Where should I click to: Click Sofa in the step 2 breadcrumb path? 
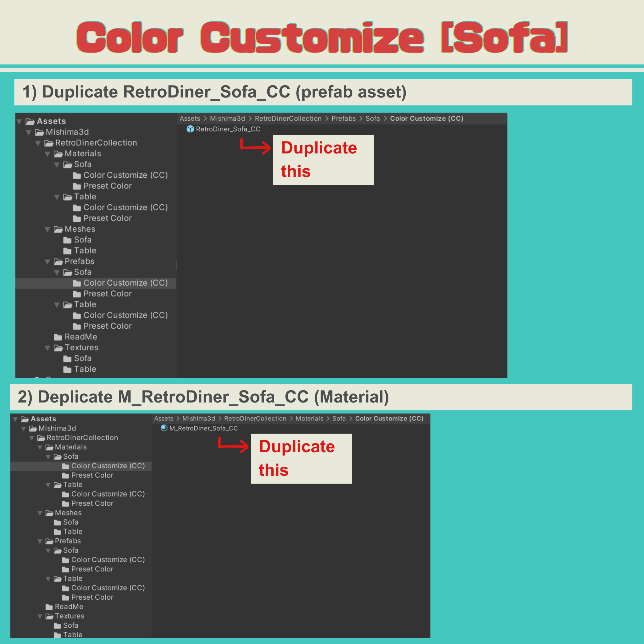[x=339, y=419]
